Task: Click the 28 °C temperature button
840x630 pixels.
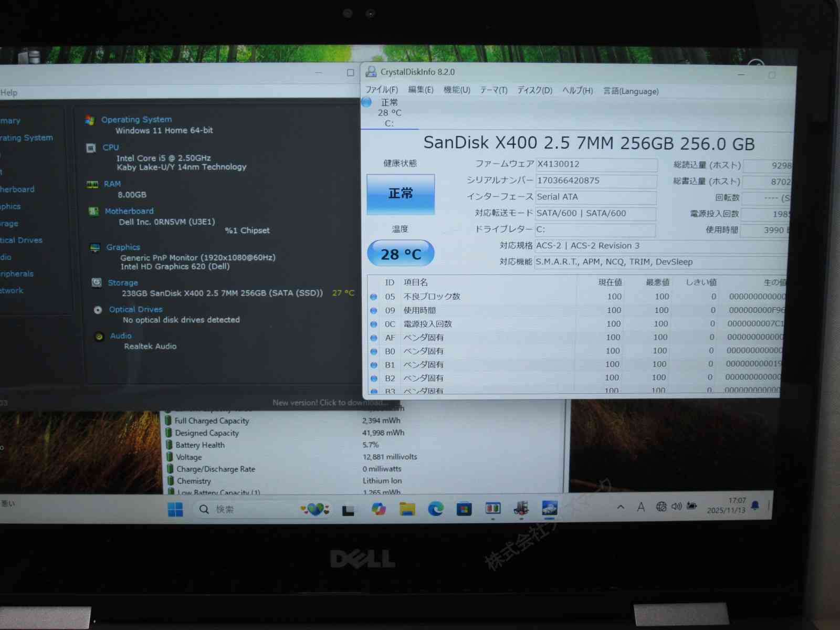Action: click(x=401, y=254)
